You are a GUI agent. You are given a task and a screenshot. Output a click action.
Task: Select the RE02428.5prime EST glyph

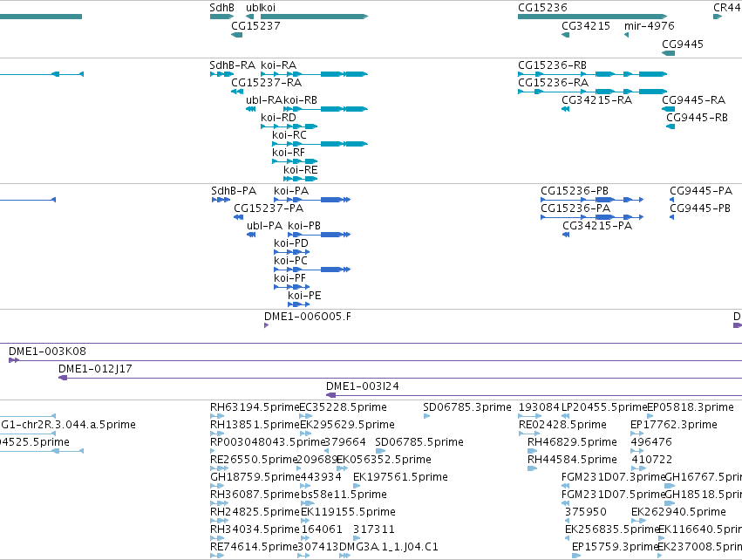(529, 434)
